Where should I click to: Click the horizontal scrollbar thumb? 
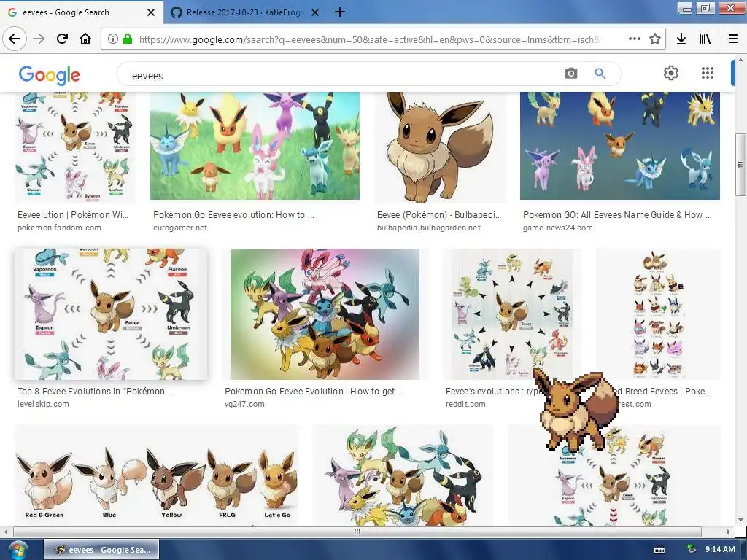(357, 532)
